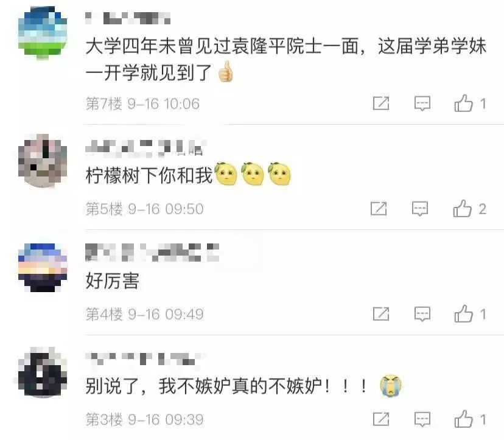Image resolution: width=504 pixels, height=440 pixels.
Task: Reply to the 别说了 comment
Action: [422, 419]
